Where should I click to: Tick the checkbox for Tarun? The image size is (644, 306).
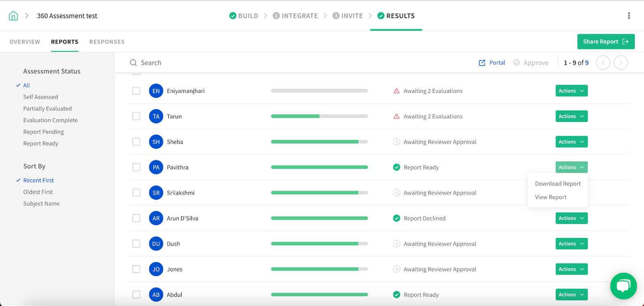[136, 116]
